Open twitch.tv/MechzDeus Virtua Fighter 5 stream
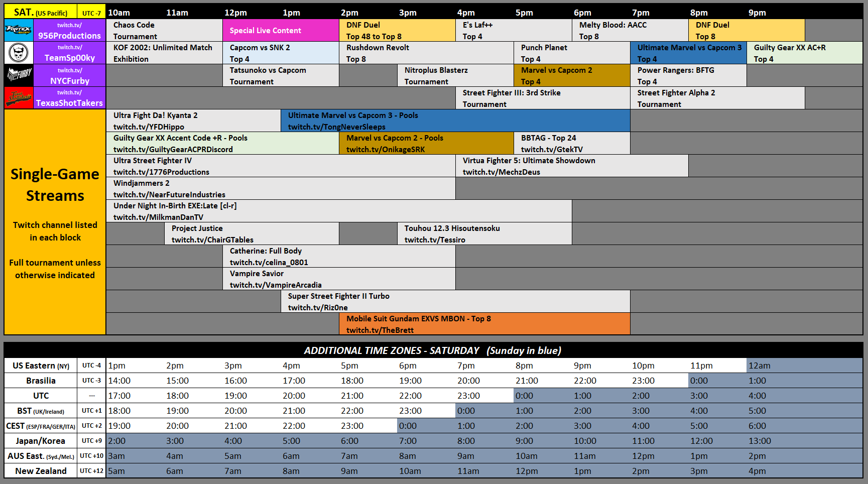This screenshot has height=484, width=868. [x=572, y=166]
